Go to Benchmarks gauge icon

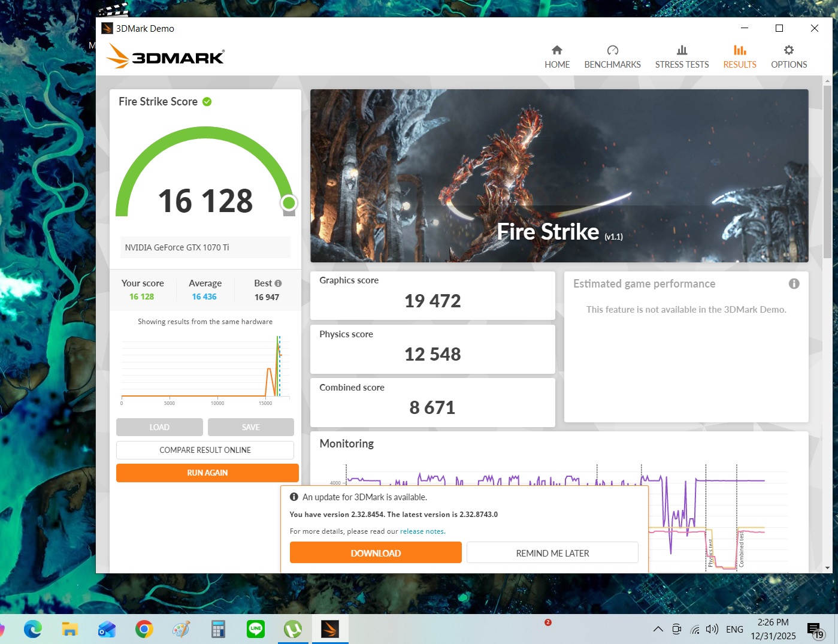(x=612, y=50)
